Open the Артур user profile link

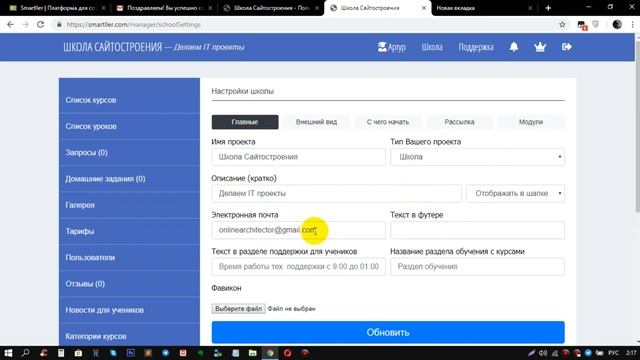[x=391, y=47]
